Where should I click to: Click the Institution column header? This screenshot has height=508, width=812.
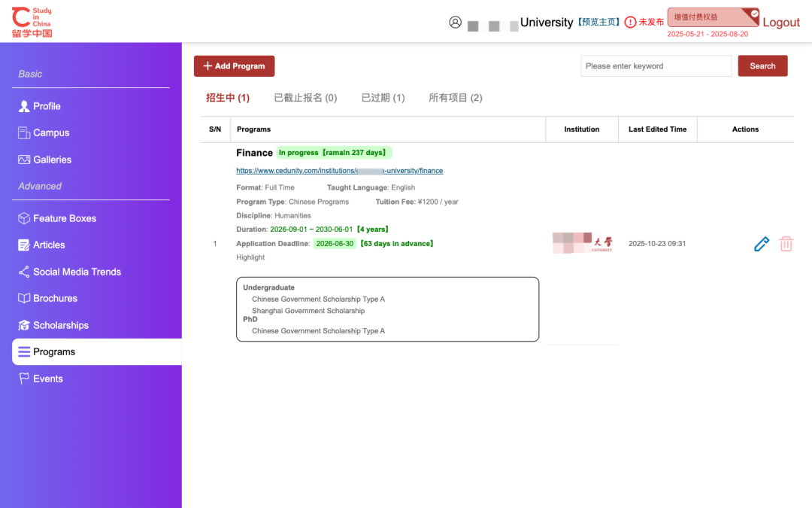pos(581,129)
